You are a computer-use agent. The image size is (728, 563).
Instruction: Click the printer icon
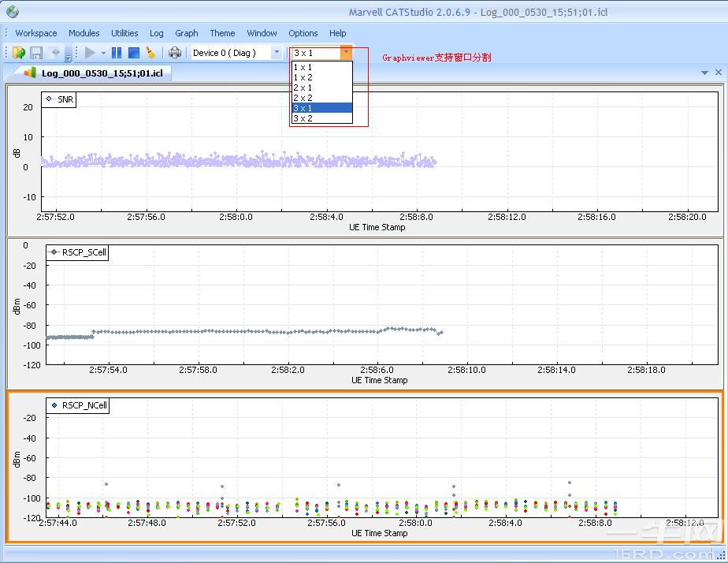tap(175, 53)
